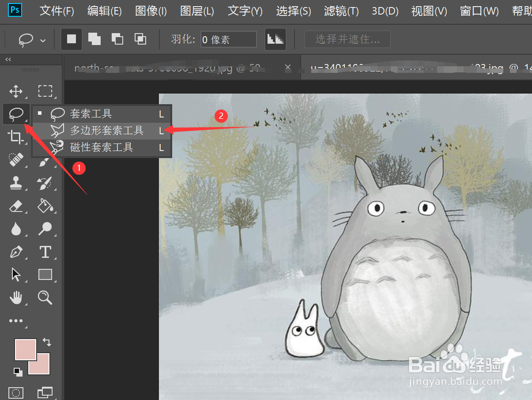Collapse the tools panel double-arrow
The image size is (532, 400).
pyautogui.click(x=8, y=59)
